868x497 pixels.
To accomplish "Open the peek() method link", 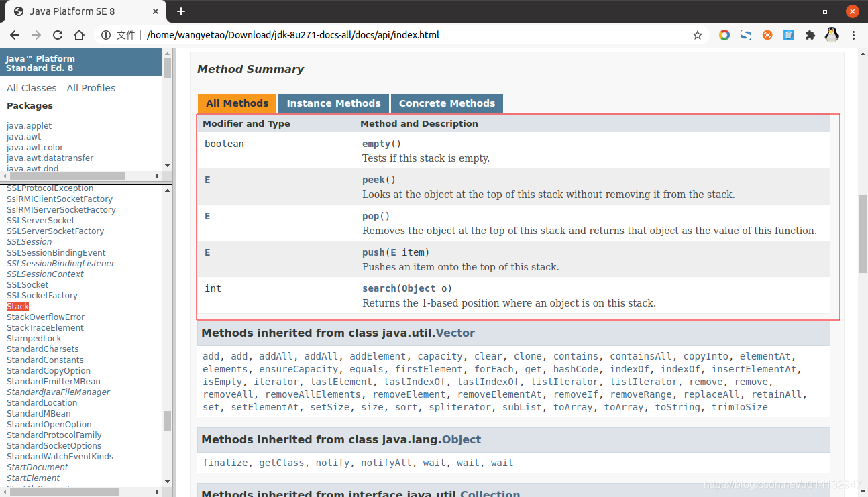I will pos(374,180).
